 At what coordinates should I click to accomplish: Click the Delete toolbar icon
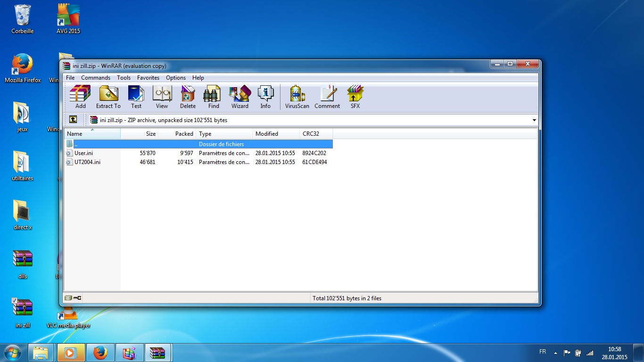click(x=188, y=97)
